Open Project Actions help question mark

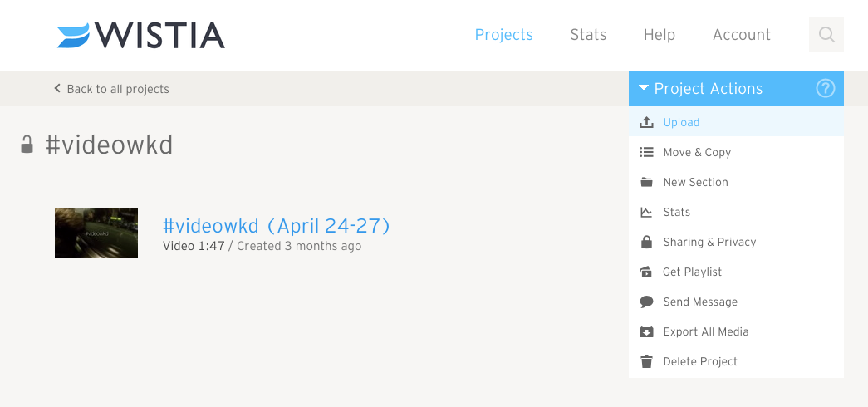(x=826, y=88)
